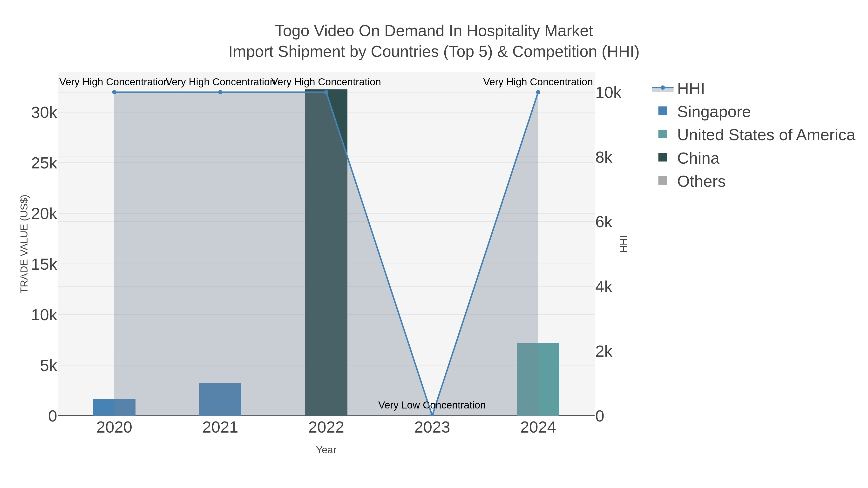This screenshot has height=488, width=868.
Task: Click the 'Very Low Concentration' annotation
Action: (432, 405)
